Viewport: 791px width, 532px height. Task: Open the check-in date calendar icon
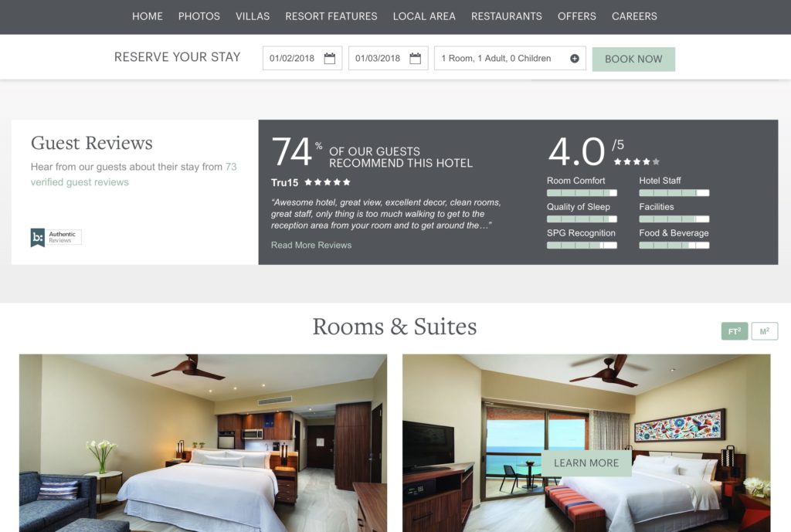click(329, 59)
